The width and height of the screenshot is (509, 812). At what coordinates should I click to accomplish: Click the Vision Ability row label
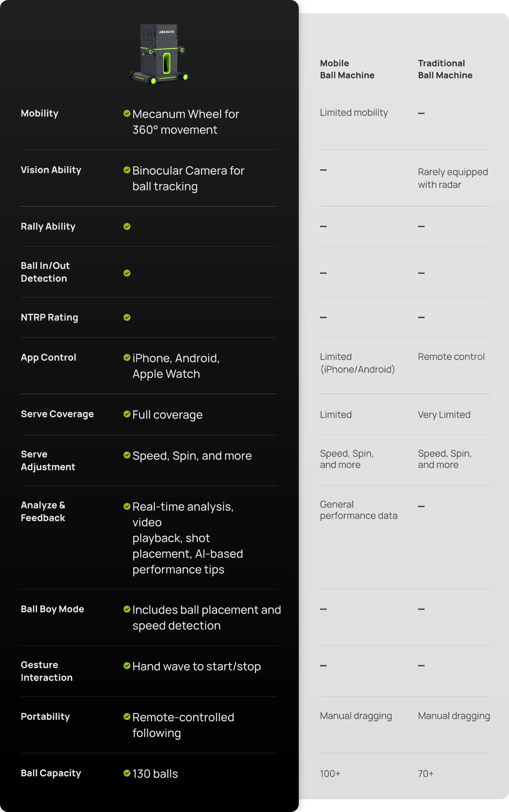click(x=51, y=170)
